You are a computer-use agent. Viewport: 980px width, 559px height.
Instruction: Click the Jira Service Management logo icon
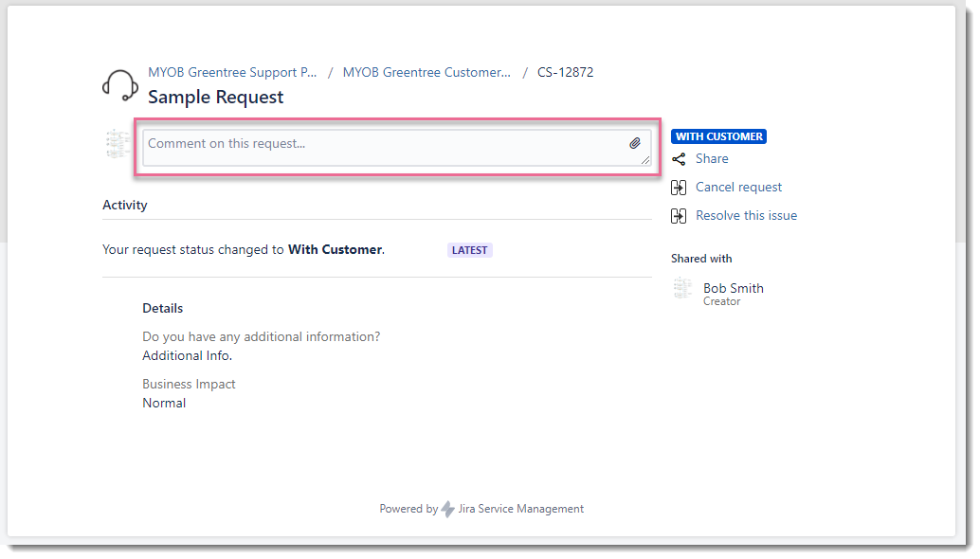pos(448,509)
